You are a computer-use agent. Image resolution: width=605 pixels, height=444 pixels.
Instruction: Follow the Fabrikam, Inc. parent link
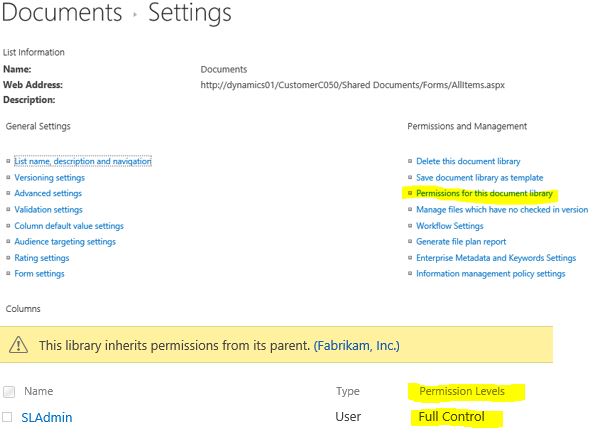357,345
